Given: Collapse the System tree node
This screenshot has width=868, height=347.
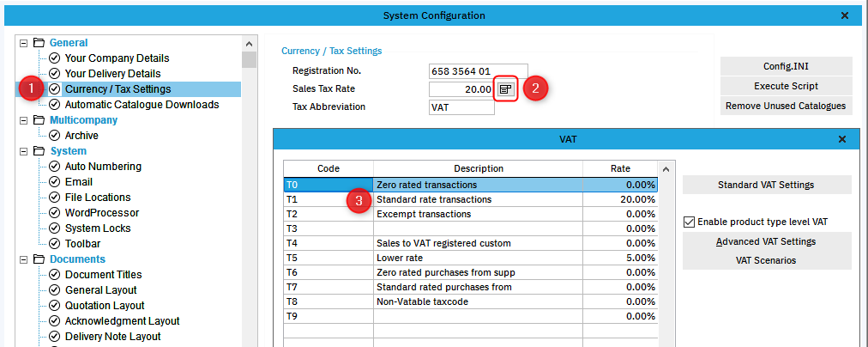Looking at the screenshot, I should (23, 151).
